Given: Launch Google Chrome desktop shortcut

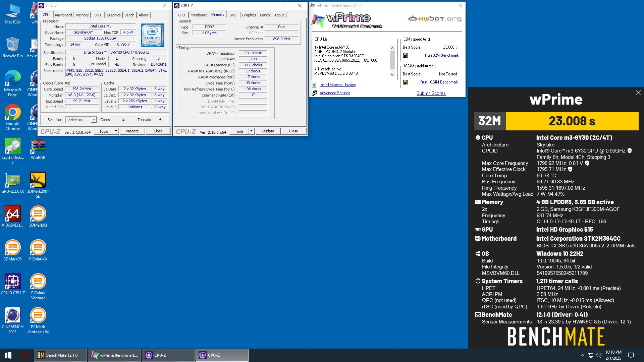Looking at the screenshot, I should (12, 118).
